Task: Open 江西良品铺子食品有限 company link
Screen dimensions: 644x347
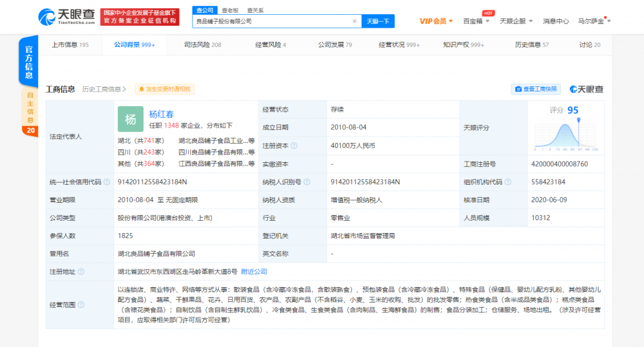Action: coord(216,164)
